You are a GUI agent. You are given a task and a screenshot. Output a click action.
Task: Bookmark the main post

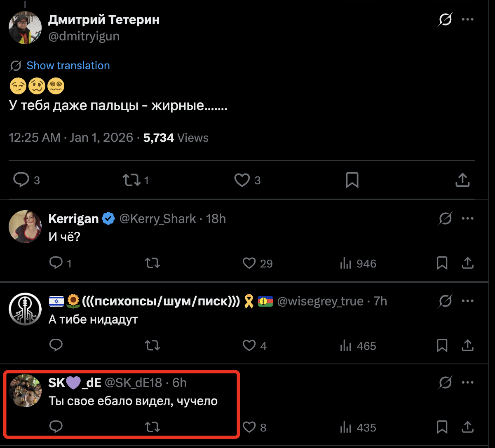(x=352, y=180)
